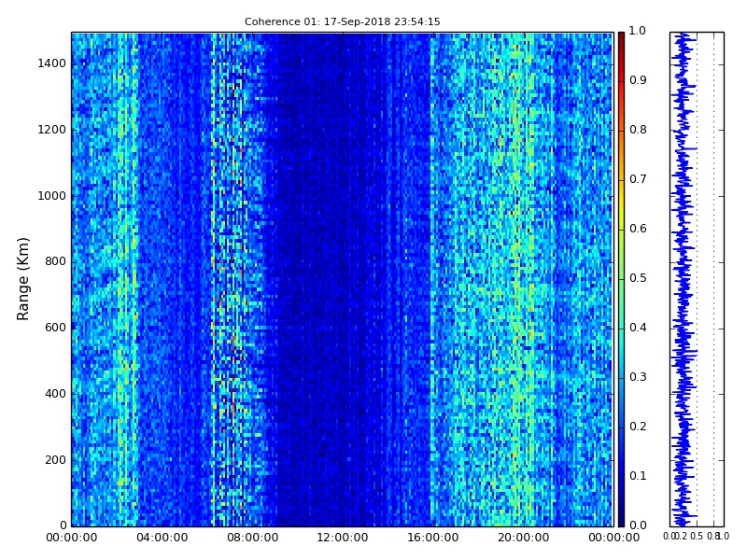Click the colorbar 0.6 label
This screenshot has height=560, width=747.
tap(638, 229)
